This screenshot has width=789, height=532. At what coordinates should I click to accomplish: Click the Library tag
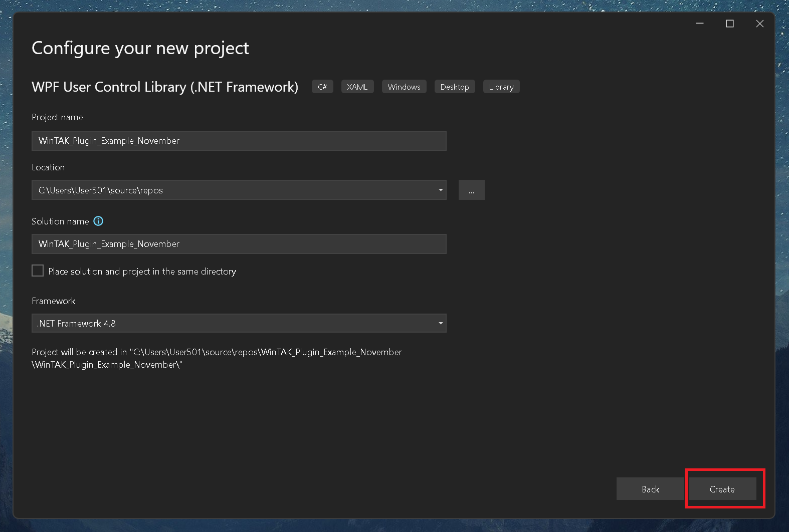click(501, 87)
